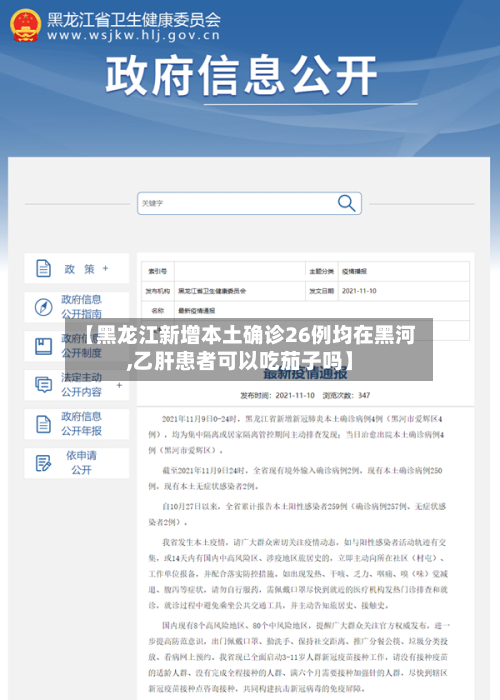Open the 政策 sidebar menu item
Image resolution: width=500 pixels, height=700 pixels.
pos(77,268)
